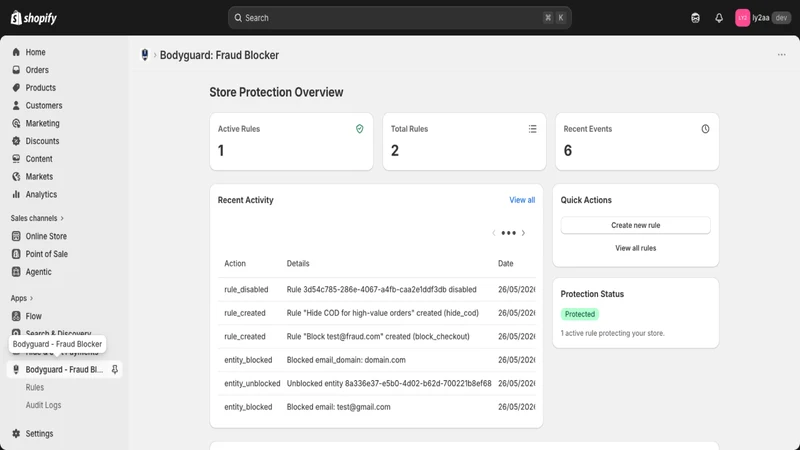This screenshot has height=450, width=800.
Task: Click the clock icon on Recent Events card
Action: pyautogui.click(x=705, y=129)
